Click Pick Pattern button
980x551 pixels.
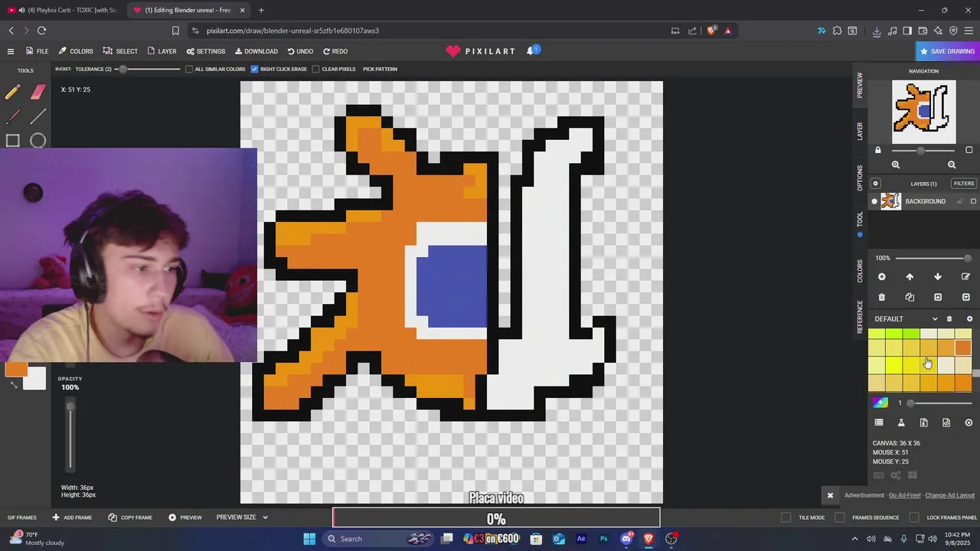[380, 69]
